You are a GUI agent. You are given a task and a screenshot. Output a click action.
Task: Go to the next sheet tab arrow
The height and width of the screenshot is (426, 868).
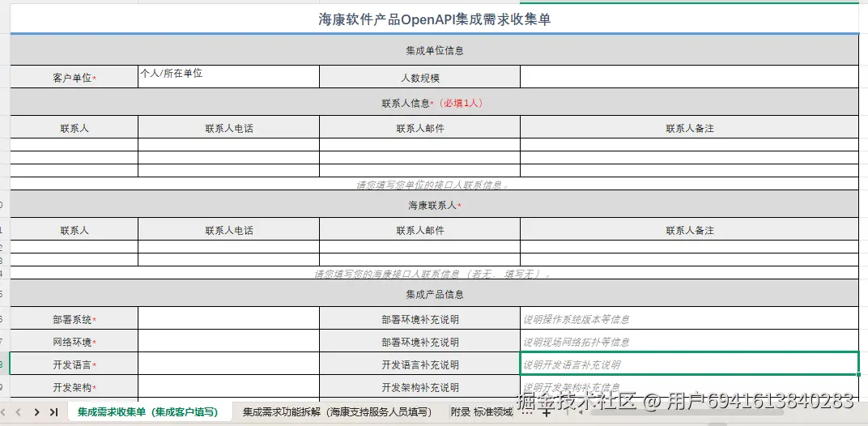pos(36,411)
